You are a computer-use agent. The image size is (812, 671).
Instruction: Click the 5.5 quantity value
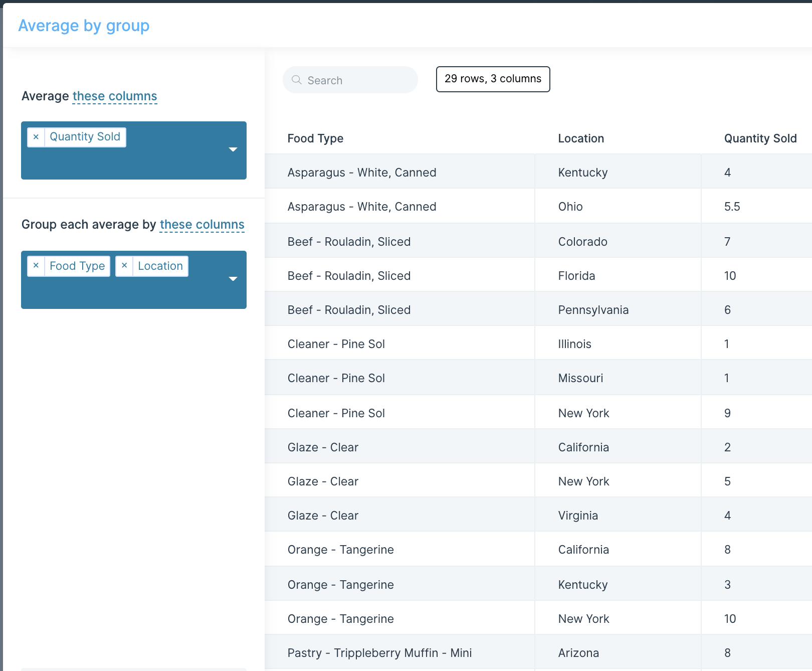click(732, 207)
